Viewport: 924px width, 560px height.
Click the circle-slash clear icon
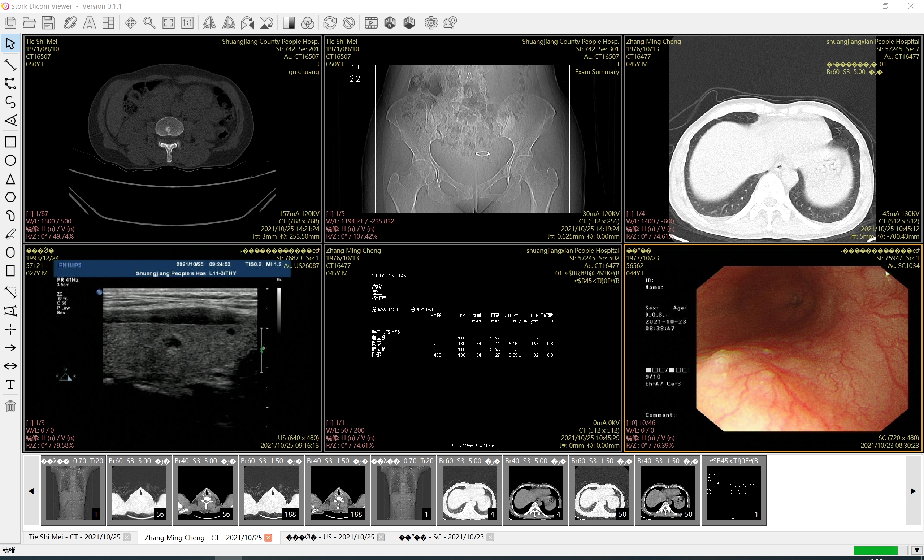coord(349,23)
